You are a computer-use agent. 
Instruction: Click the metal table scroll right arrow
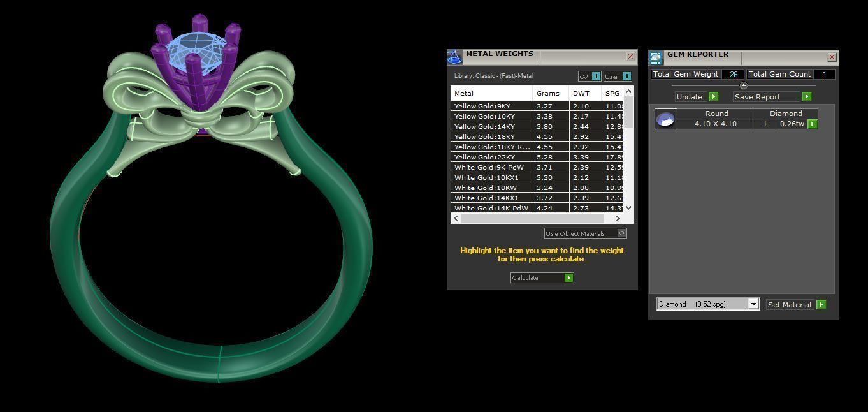pyautogui.click(x=618, y=218)
